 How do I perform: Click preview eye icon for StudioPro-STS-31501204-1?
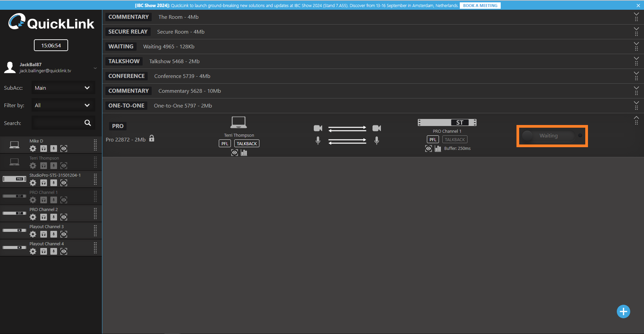(x=64, y=183)
